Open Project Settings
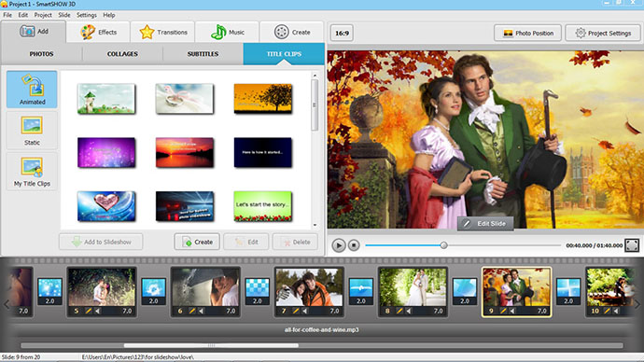Viewport: 644px width, 362px height. pyautogui.click(x=603, y=33)
